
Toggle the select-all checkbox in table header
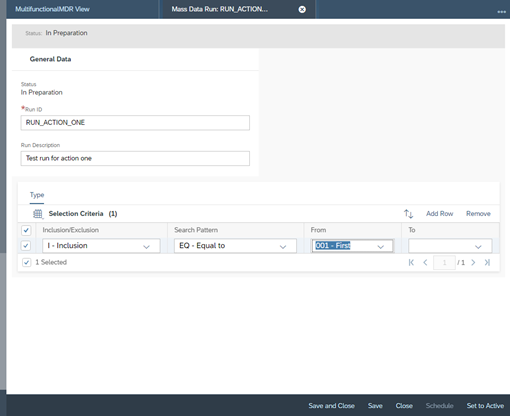pyautogui.click(x=26, y=230)
